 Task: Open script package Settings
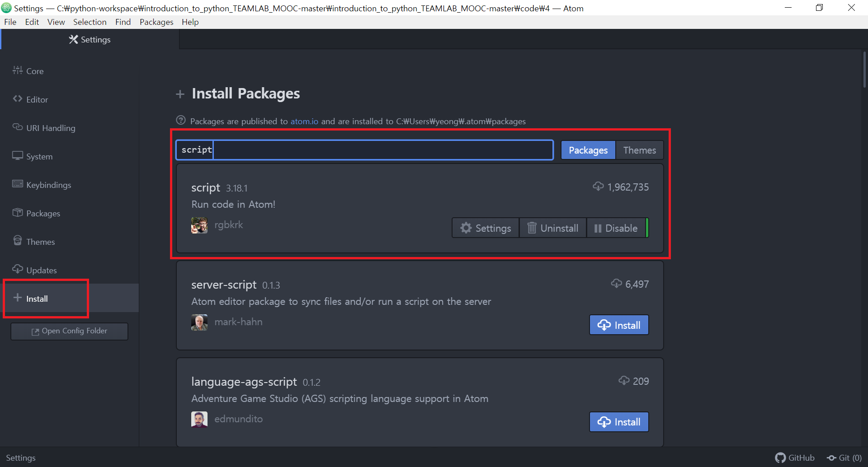(486, 228)
